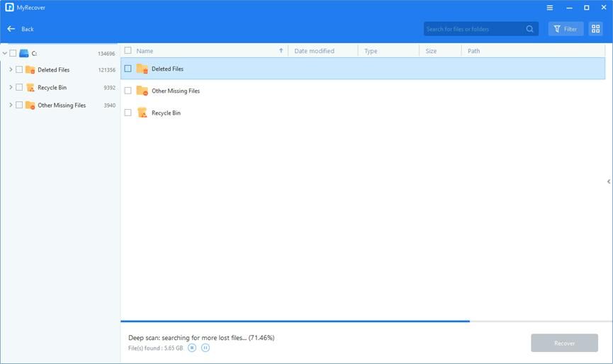
Task: Expand the Deleted Files tree node
Action: point(11,69)
